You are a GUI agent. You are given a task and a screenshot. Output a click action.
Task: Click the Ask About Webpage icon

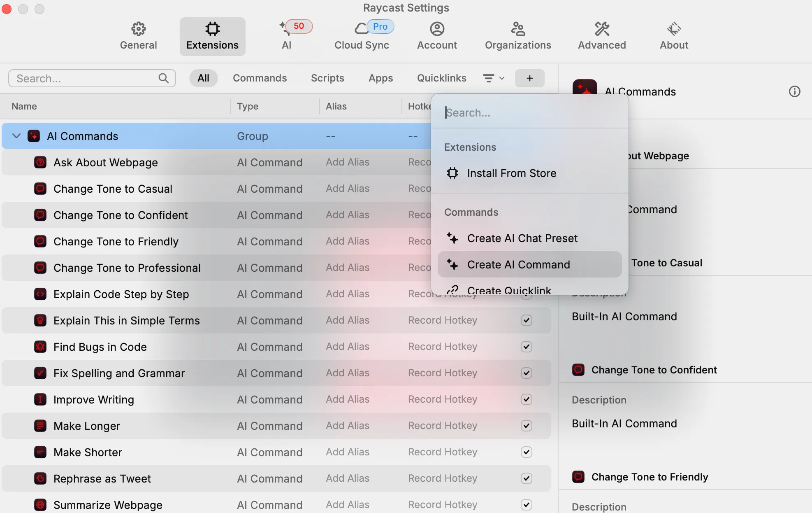(40, 162)
